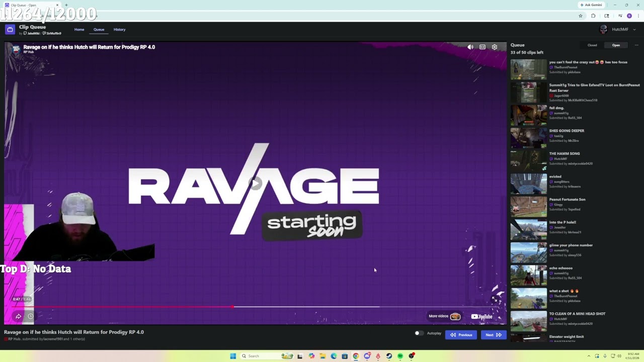The height and width of the screenshot is (362, 644).
Task: Open the video on YouTube via the logo
Action: pyautogui.click(x=481, y=316)
